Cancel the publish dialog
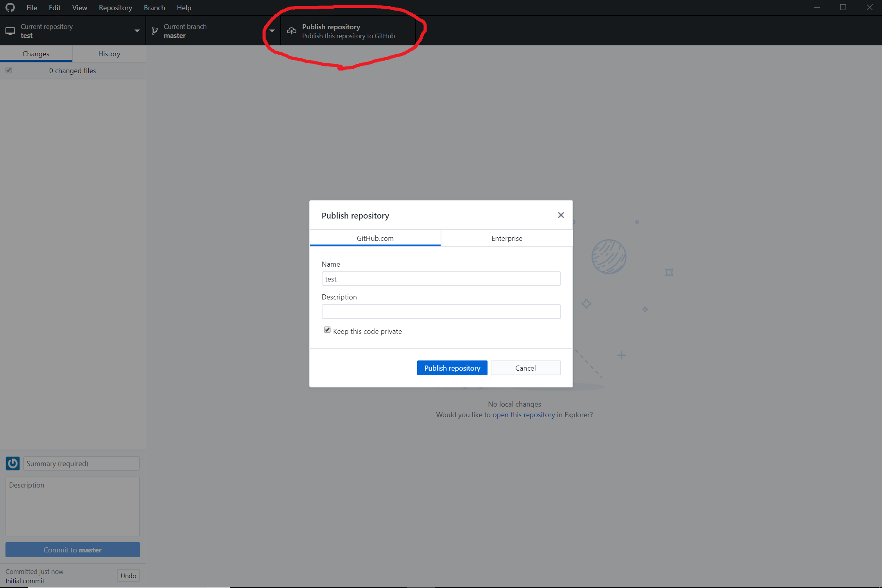The height and width of the screenshot is (588, 882). (525, 368)
